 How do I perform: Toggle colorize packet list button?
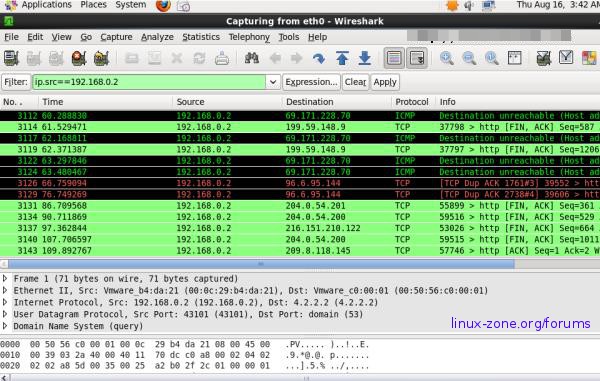click(x=394, y=59)
